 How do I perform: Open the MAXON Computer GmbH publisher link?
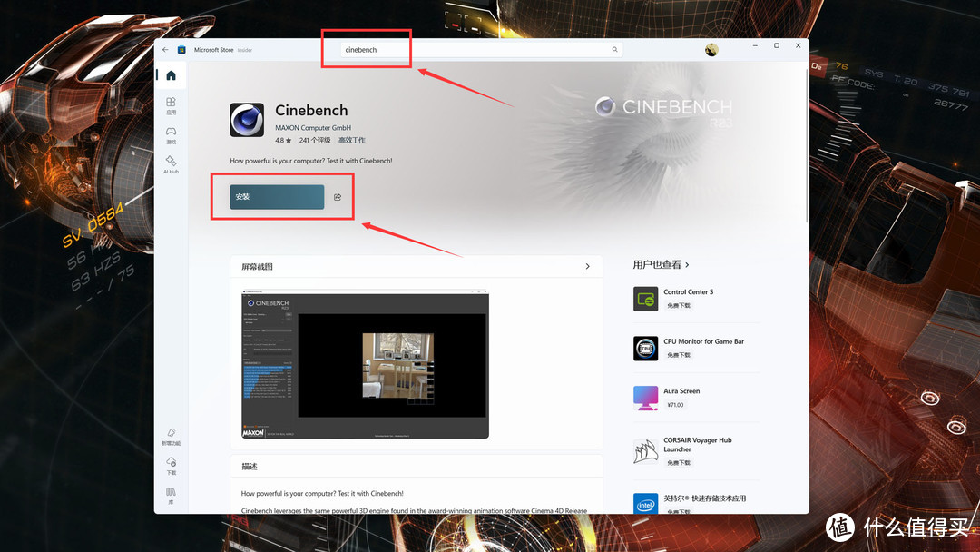point(313,127)
